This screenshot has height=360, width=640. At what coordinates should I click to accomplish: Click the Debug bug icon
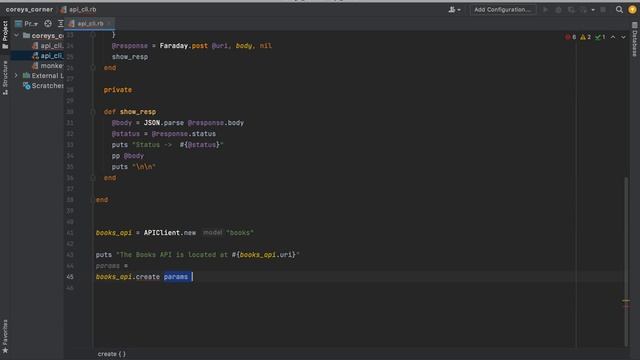(x=558, y=9)
